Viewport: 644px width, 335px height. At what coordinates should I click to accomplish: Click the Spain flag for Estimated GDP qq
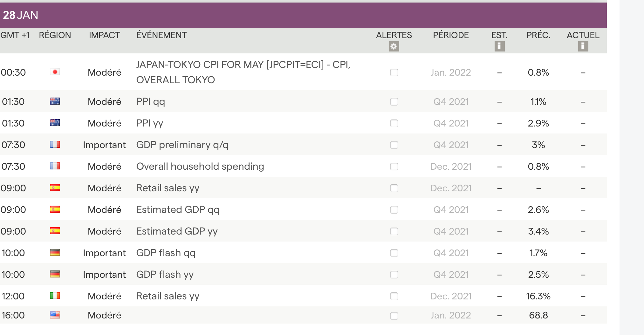[55, 209]
